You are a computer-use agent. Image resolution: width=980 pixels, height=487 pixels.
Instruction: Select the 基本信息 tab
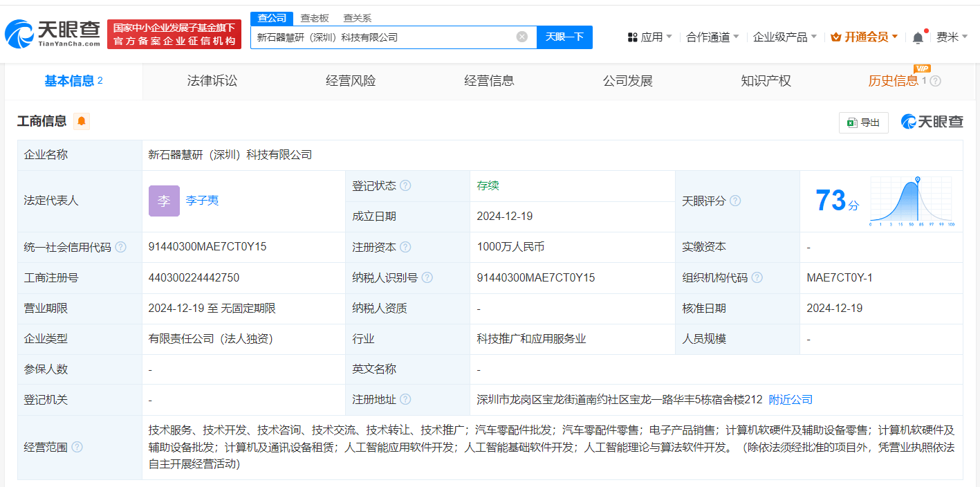(x=73, y=81)
